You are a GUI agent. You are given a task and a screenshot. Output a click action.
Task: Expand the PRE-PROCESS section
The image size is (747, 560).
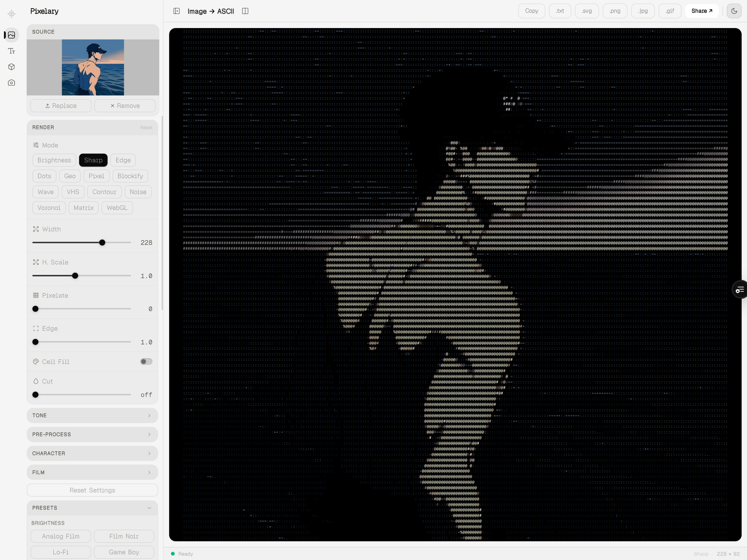click(x=92, y=435)
